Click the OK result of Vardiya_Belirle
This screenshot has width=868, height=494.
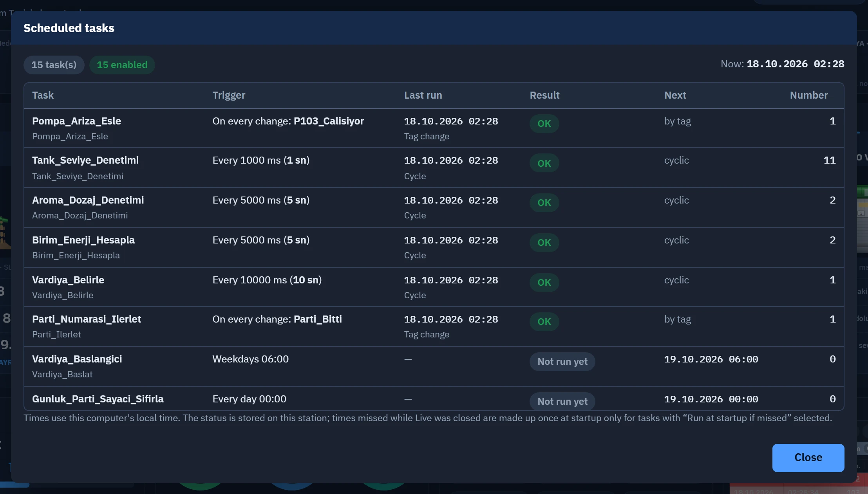coord(544,282)
